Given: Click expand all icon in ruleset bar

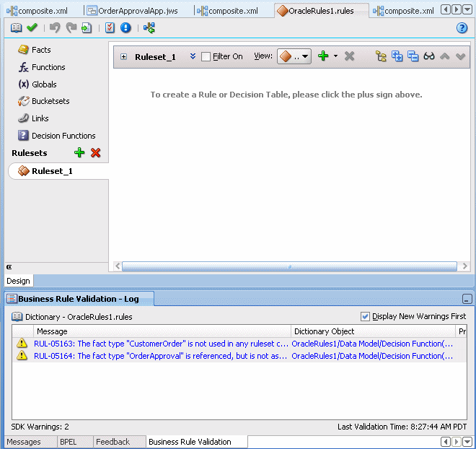Looking at the screenshot, I should click(397, 56).
